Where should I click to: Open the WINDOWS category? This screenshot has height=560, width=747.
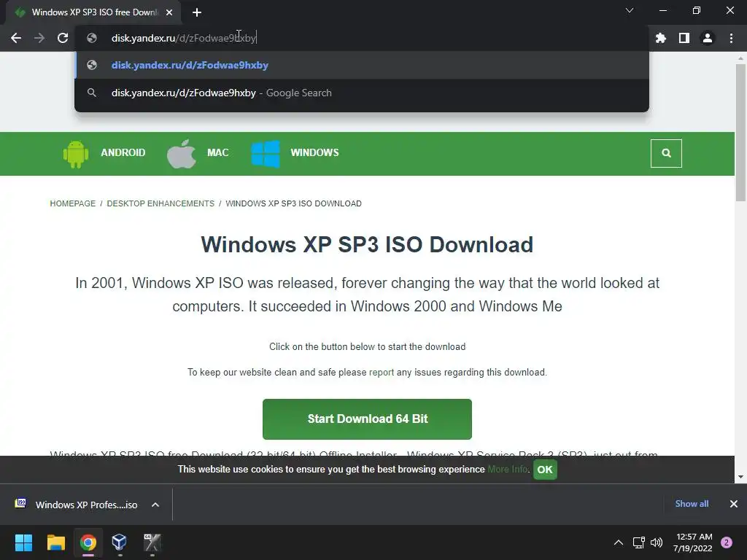(x=315, y=152)
